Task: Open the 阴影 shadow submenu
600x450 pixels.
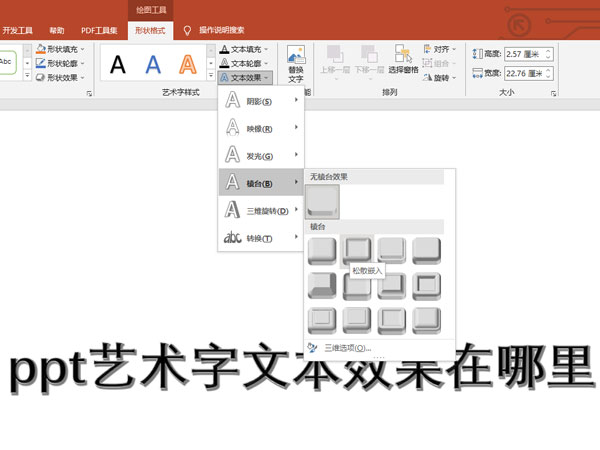Action: coord(260,101)
